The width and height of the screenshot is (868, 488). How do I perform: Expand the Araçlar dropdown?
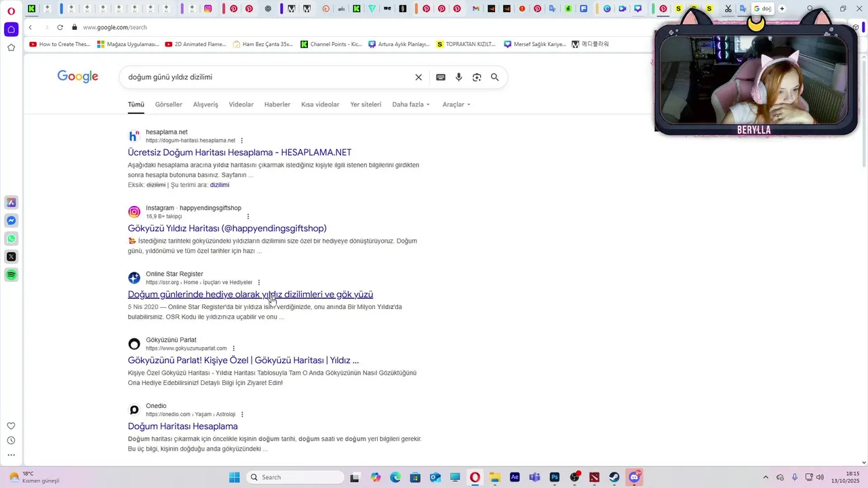(456, 104)
